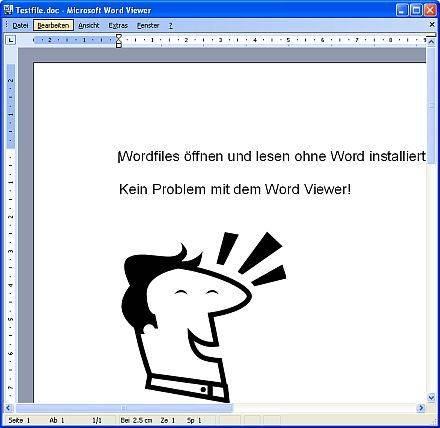Open the Fenster menu
Viewport: 440px width, 428px height.
(148, 25)
